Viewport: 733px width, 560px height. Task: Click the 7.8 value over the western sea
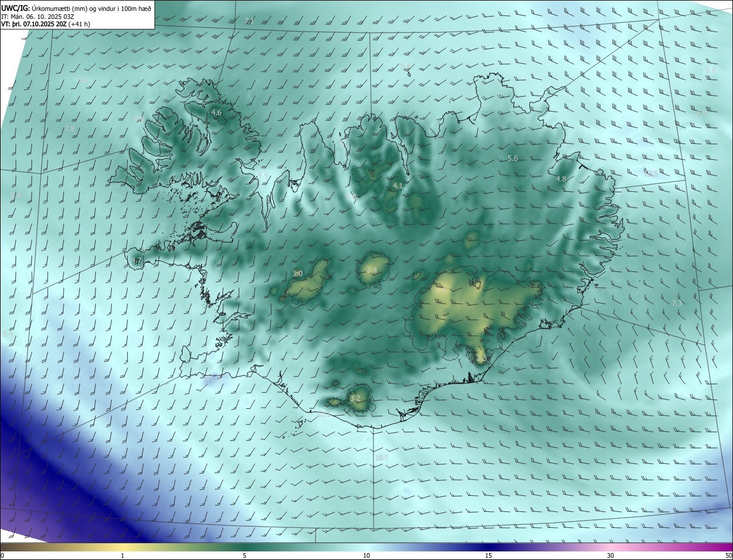pyautogui.click(x=69, y=129)
